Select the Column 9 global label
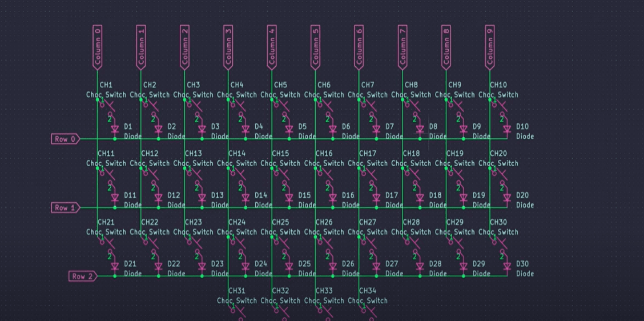The height and width of the screenshot is (321, 644). (x=489, y=47)
